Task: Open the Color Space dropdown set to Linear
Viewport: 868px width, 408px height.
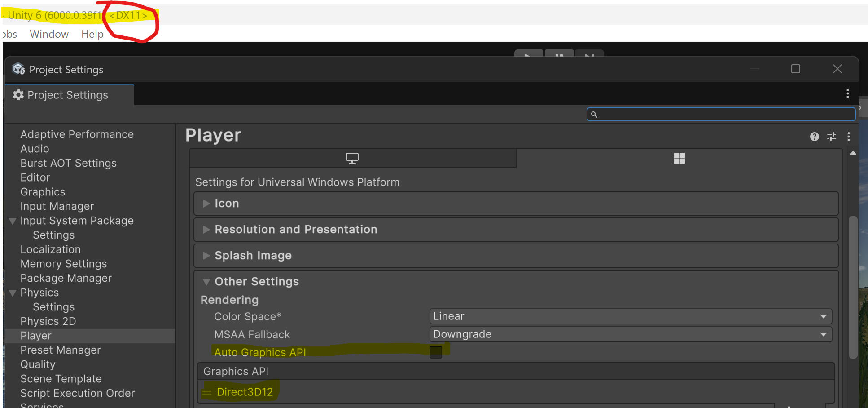Action: [x=629, y=316]
